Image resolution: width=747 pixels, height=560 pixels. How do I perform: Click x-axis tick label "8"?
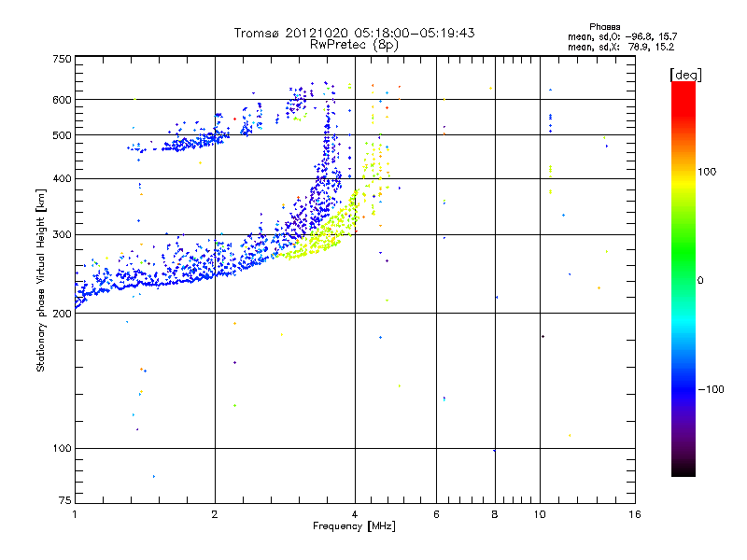point(495,514)
